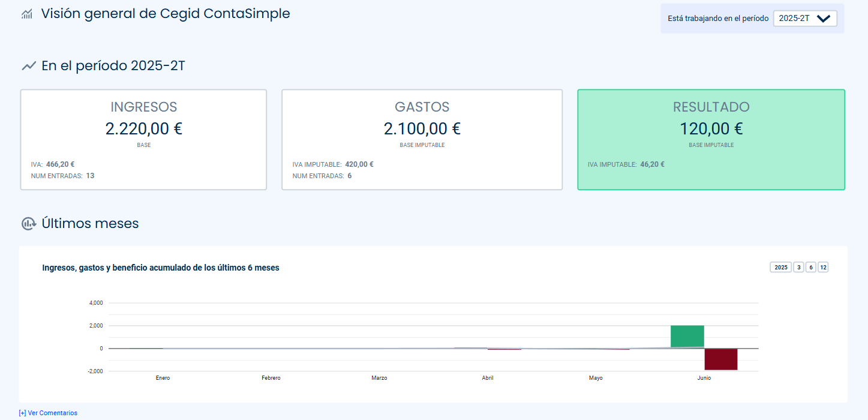Image resolution: width=868 pixels, height=420 pixels.
Task: Open the INGRESOS summary card
Action: 143,140
